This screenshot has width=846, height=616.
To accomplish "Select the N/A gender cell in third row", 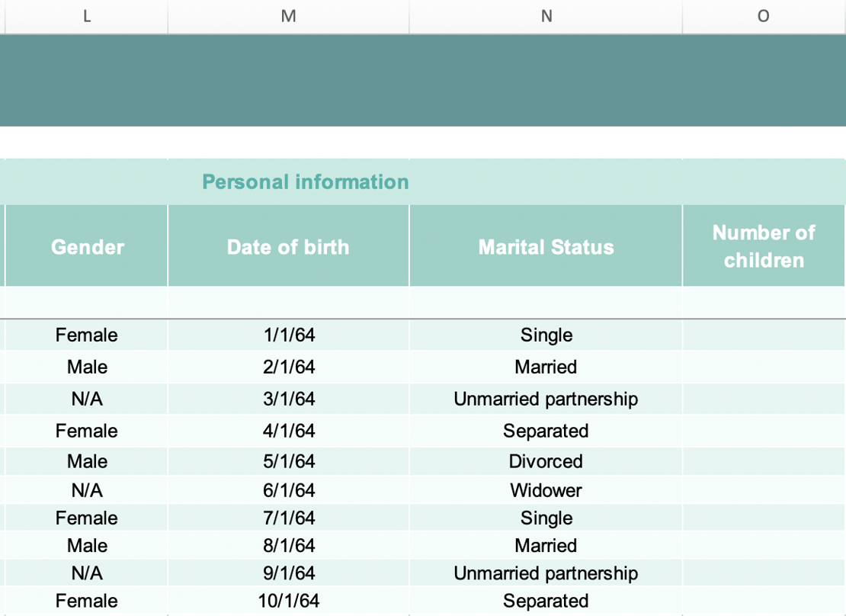I will pos(85,399).
